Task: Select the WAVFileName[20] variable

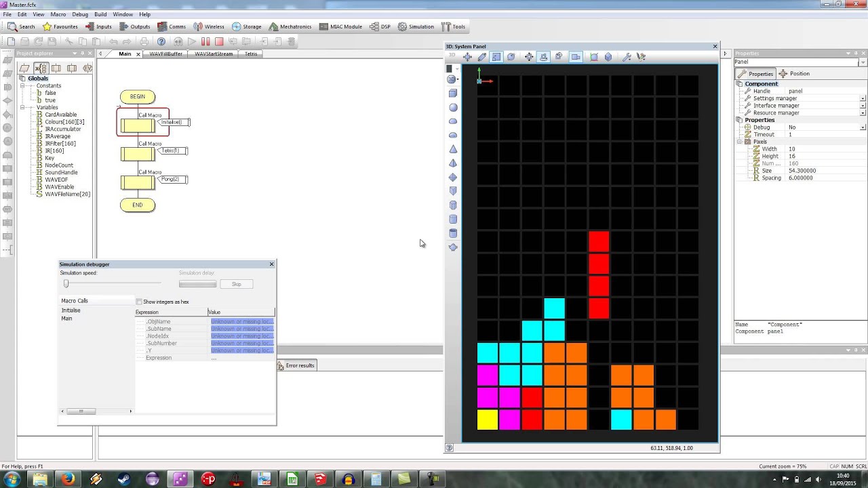Action: [67, 195]
